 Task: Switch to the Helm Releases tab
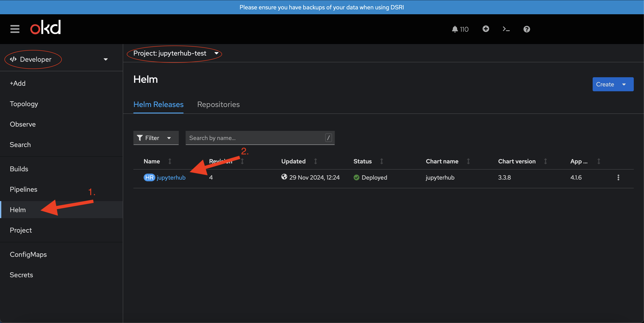158,104
